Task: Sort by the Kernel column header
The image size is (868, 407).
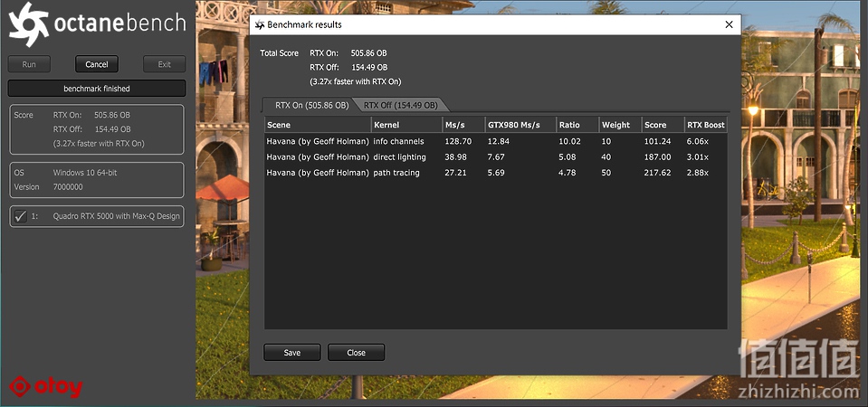Action: pyautogui.click(x=407, y=125)
